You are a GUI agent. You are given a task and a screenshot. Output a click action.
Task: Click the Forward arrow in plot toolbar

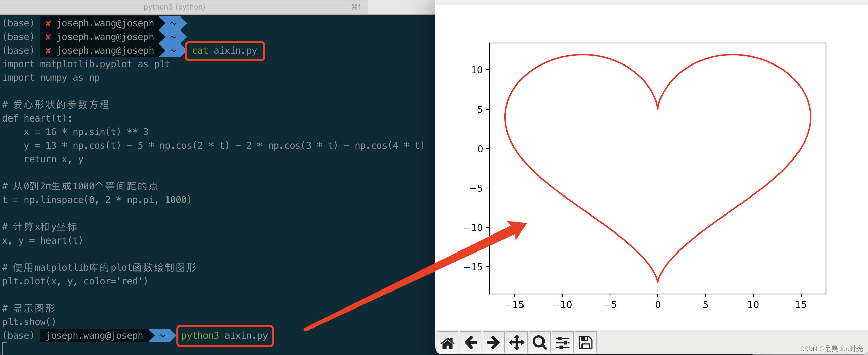point(493,342)
